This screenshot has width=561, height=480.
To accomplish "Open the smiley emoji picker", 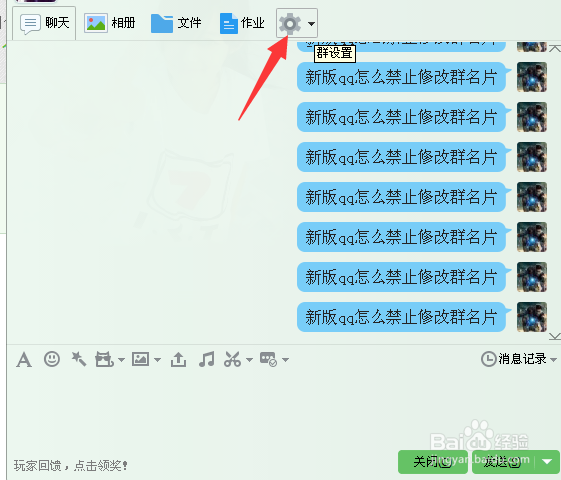I will [52, 359].
